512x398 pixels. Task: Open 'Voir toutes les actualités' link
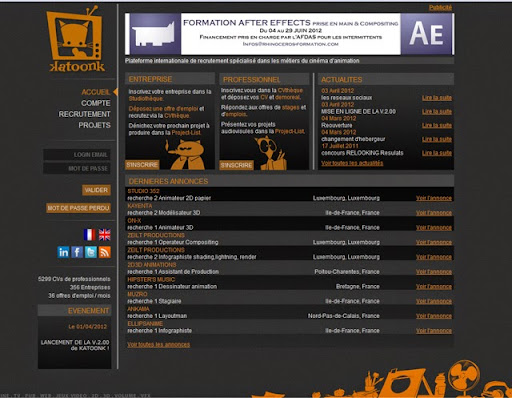(352, 163)
